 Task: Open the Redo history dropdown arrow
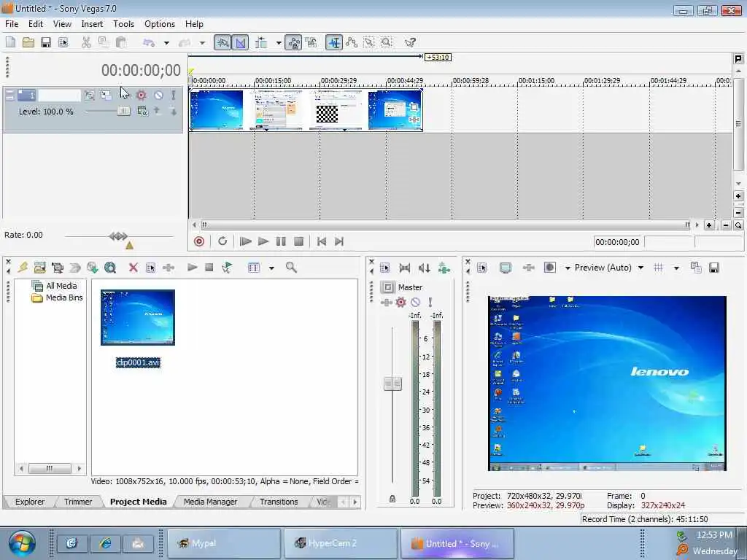coord(202,43)
